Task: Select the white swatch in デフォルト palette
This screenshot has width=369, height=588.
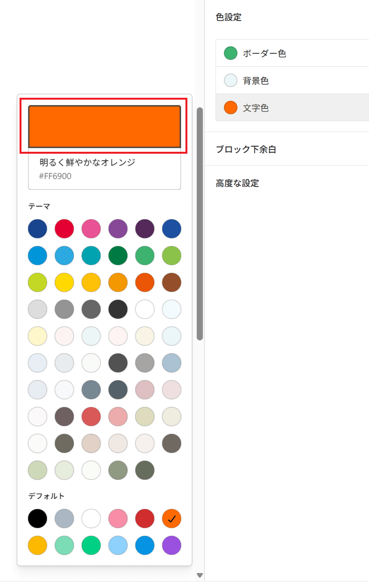Action: point(91,519)
